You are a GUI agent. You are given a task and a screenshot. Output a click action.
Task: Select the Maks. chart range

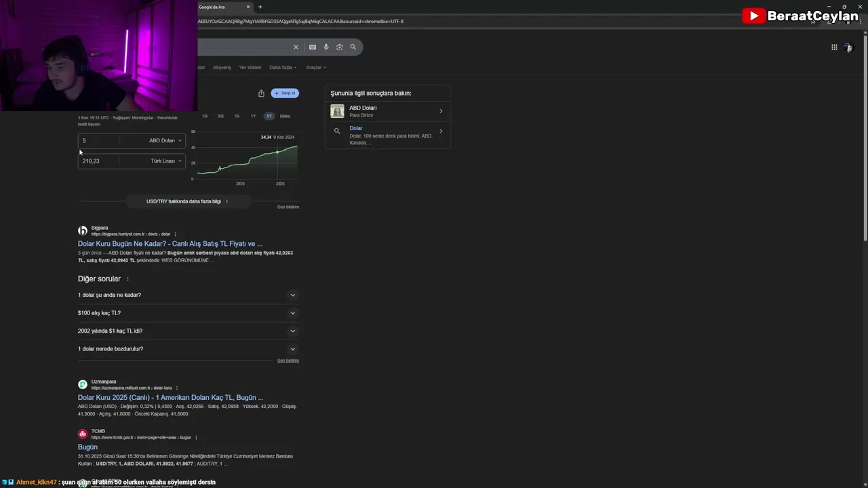coord(285,116)
